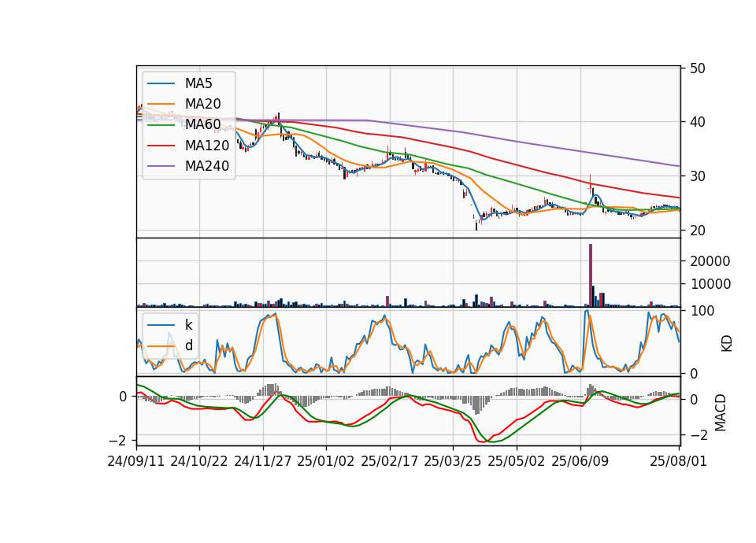Click the volume axis value 20000
The height and width of the screenshot is (543, 756).
coord(710,261)
